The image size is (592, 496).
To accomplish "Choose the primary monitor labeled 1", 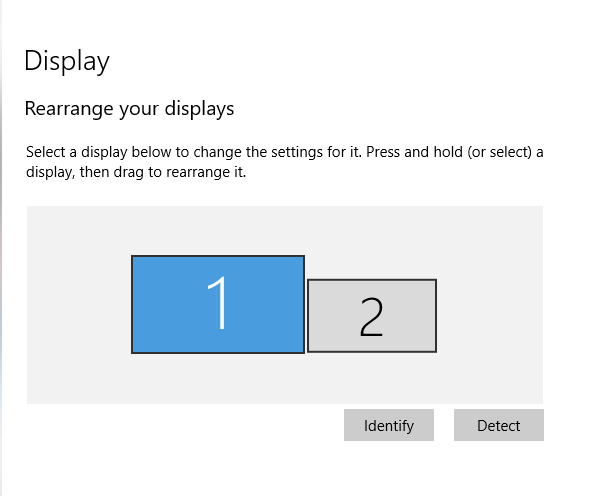I will pos(218,304).
